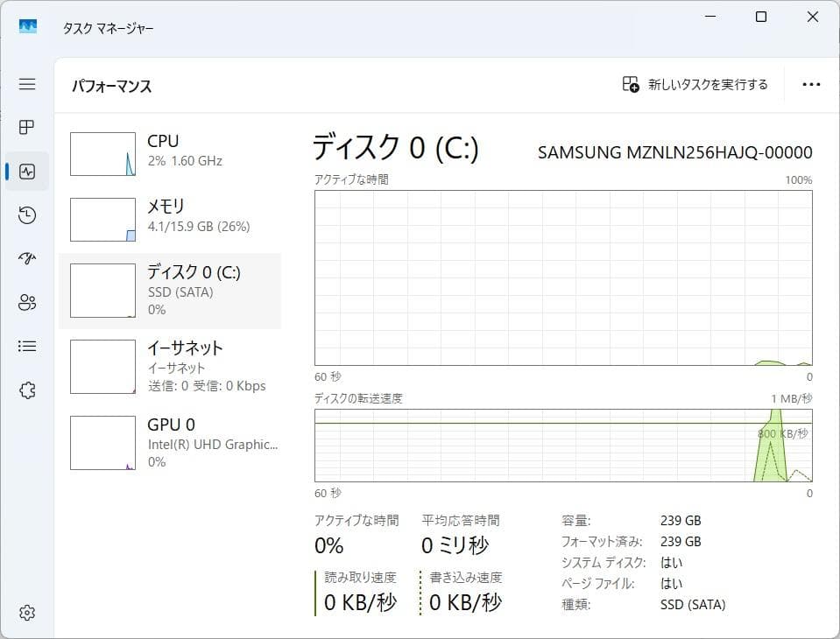
Task: Open the App history view
Action: (x=26, y=214)
